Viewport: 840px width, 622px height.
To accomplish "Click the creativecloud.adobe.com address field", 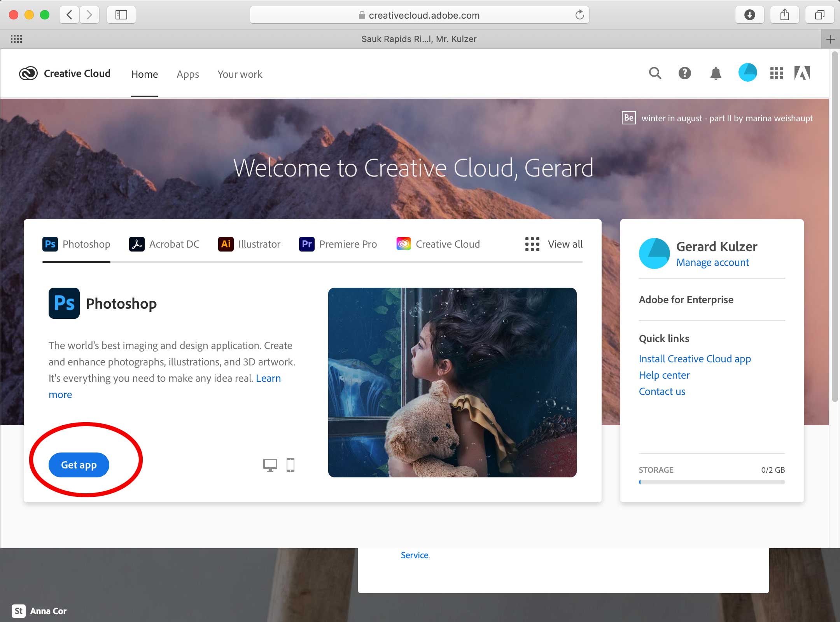I will point(419,15).
